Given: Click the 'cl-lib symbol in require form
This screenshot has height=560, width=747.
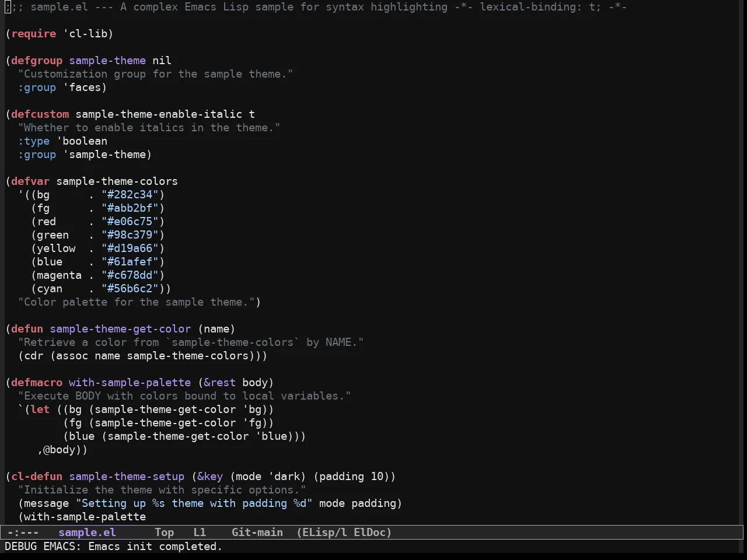Looking at the screenshot, I should [85, 34].
